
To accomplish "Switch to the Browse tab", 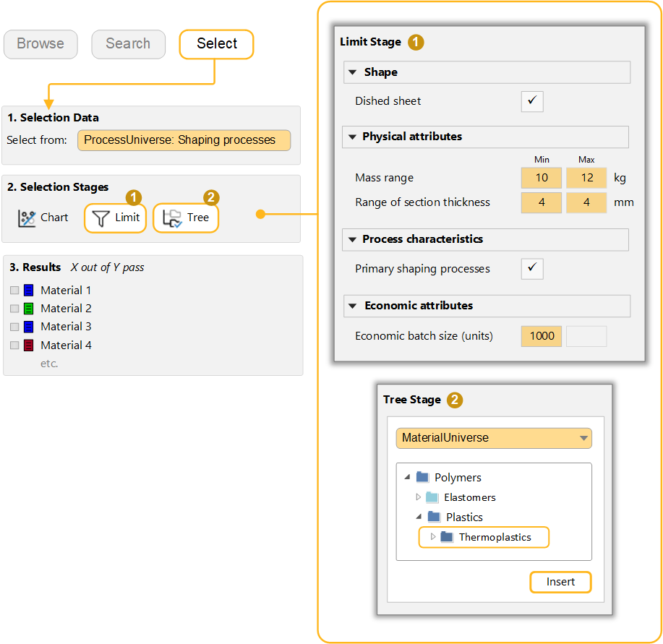I will tap(40, 44).
